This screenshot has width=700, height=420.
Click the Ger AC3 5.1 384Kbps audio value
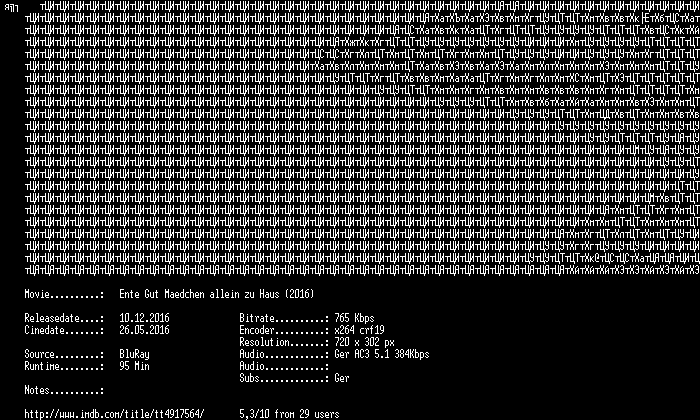[382, 354]
